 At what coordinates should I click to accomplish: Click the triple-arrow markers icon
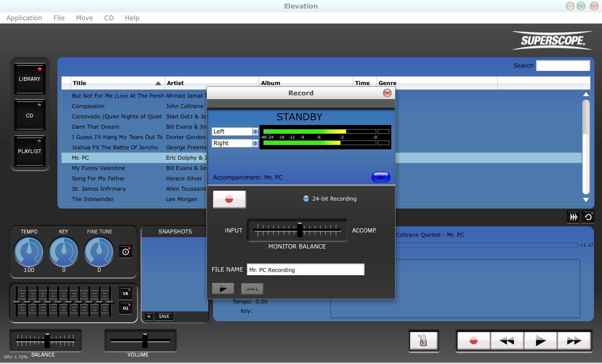573,217
